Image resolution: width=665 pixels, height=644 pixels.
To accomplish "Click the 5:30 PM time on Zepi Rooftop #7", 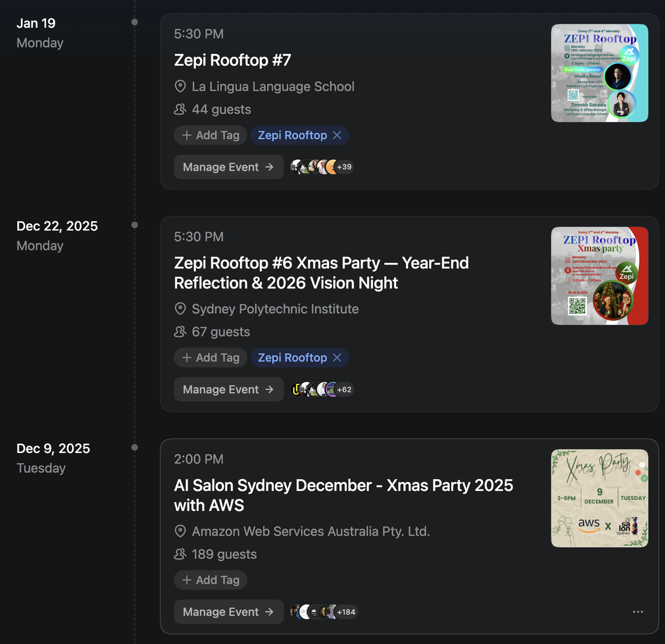I will click(x=198, y=34).
